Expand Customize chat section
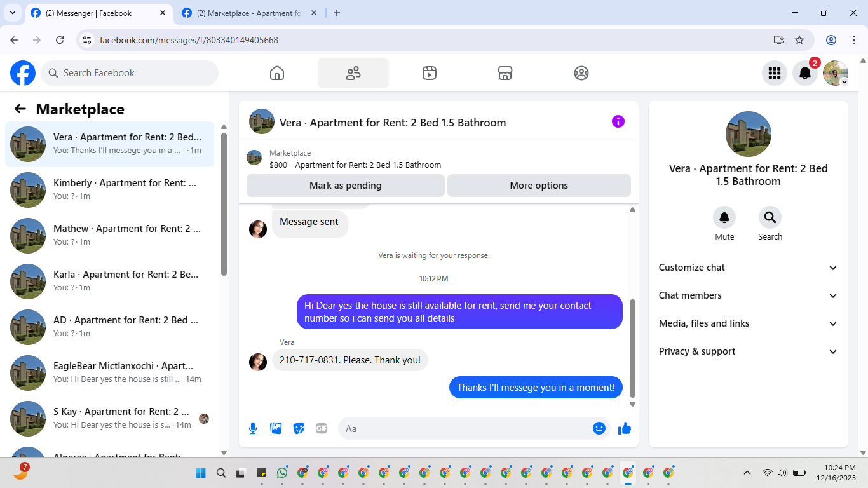868x488 pixels. coord(749,268)
